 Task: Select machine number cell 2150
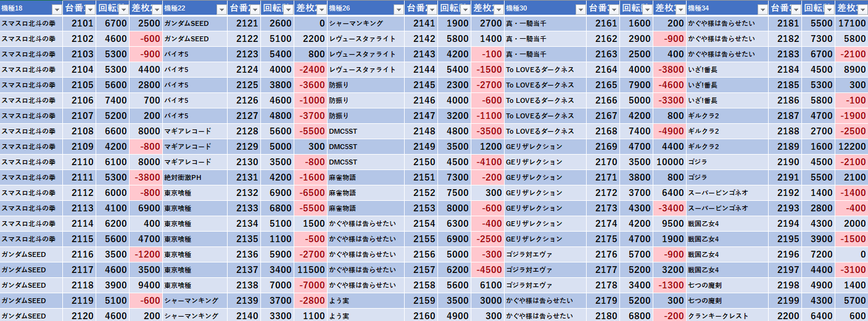421,162
